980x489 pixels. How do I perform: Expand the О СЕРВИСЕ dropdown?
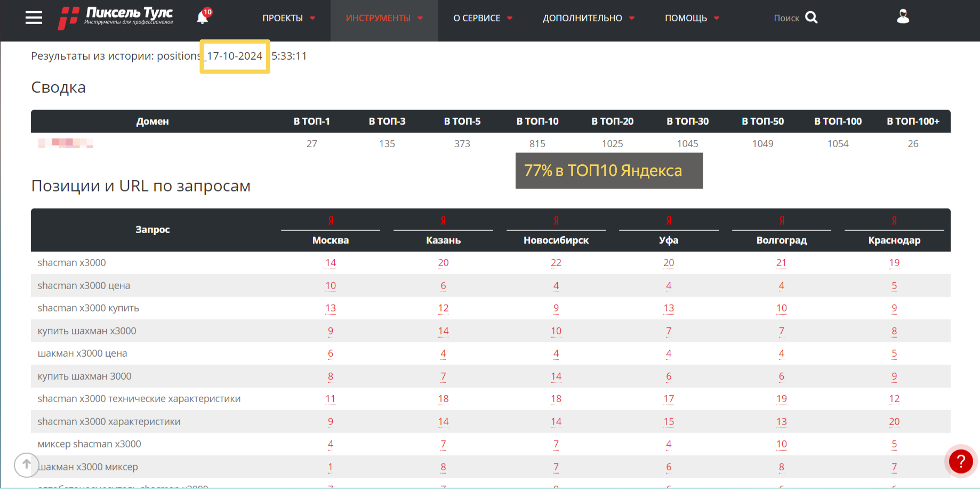click(x=483, y=18)
